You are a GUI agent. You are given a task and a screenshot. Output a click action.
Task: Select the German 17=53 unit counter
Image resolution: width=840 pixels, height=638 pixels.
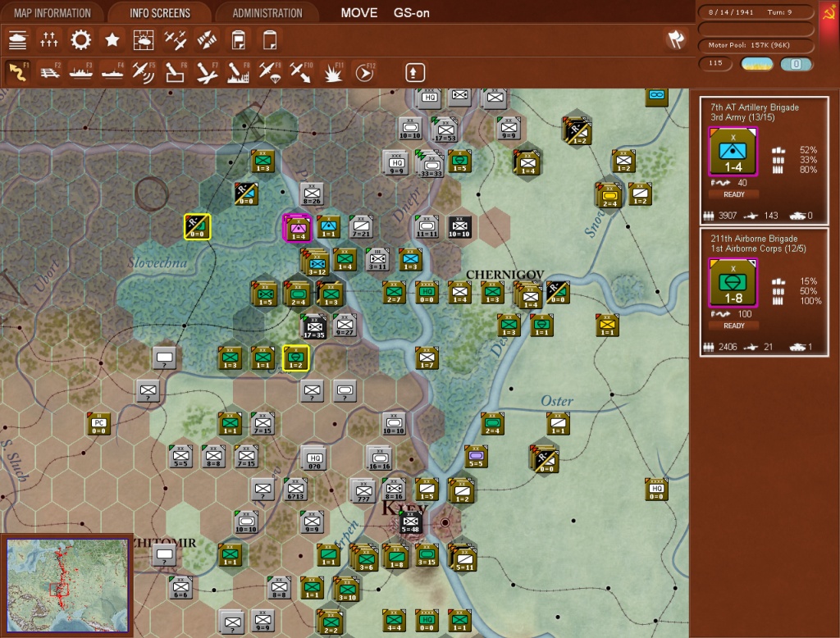tap(445, 130)
